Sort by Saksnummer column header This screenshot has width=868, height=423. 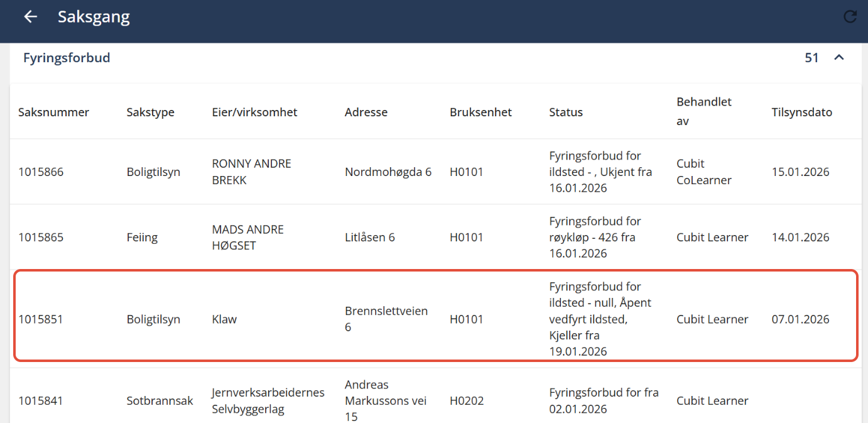coord(53,113)
